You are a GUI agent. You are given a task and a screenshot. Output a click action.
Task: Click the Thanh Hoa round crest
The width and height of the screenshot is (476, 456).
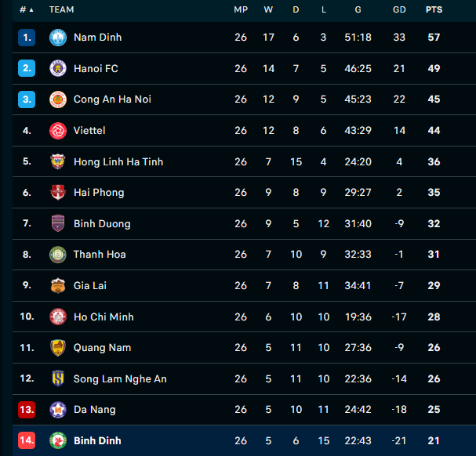58,254
